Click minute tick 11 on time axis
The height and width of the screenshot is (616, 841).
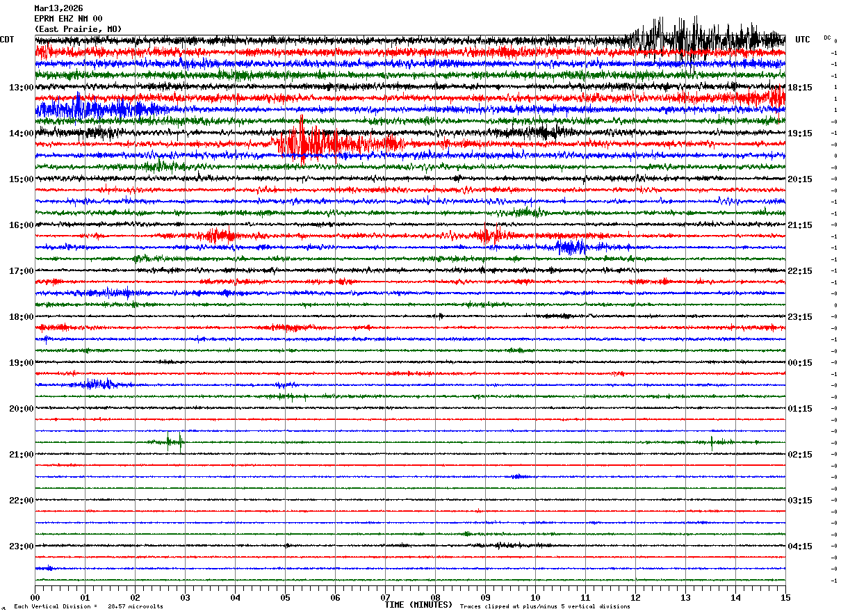(x=585, y=597)
